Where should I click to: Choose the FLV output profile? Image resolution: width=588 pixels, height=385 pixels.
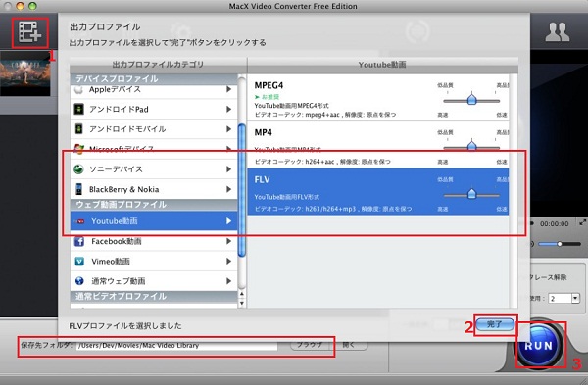[378, 192]
